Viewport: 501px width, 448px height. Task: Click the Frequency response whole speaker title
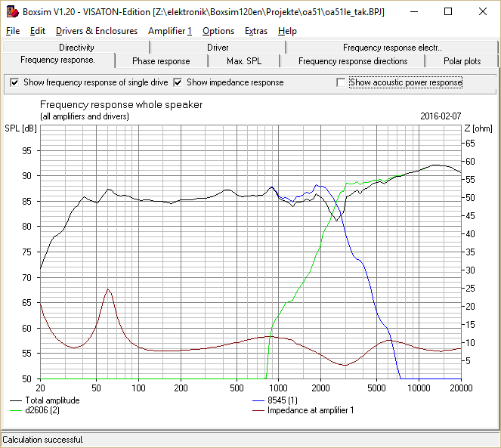122,104
